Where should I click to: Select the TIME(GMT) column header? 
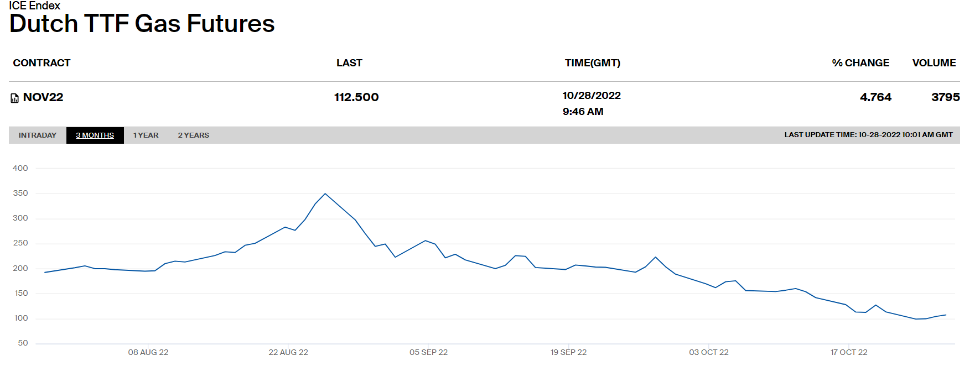point(592,63)
